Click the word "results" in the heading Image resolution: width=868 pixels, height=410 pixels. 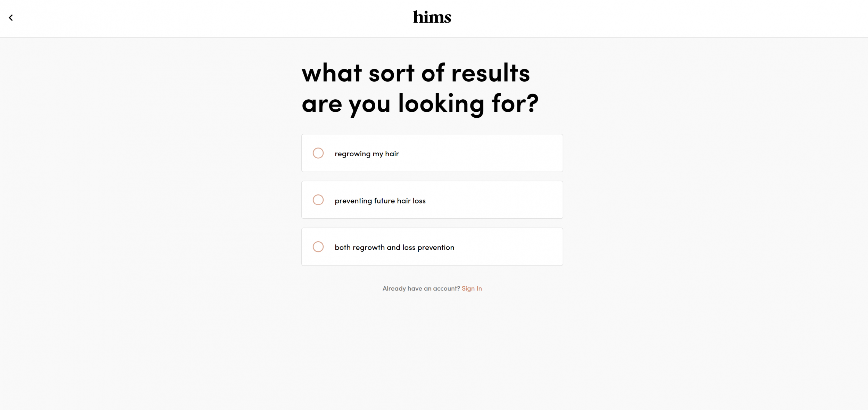[490, 73]
